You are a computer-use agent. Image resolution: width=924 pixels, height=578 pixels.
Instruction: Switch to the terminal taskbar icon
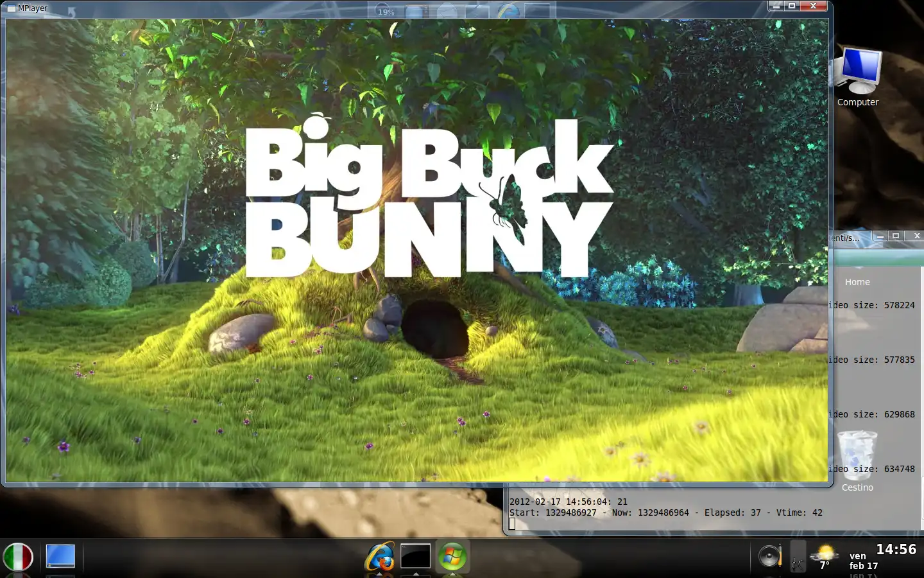tap(416, 556)
